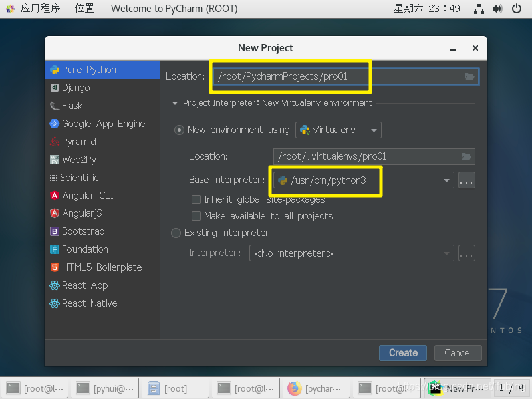Click the clock showing 星期六 23:49

[x=426, y=8]
